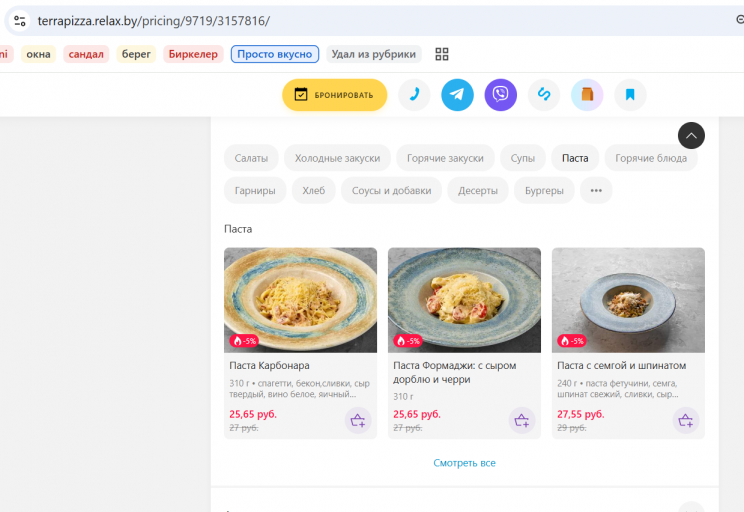The height and width of the screenshot is (512, 744).
Task: Click the -5% badge on Паста Карбонара
Action: point(244,341)
